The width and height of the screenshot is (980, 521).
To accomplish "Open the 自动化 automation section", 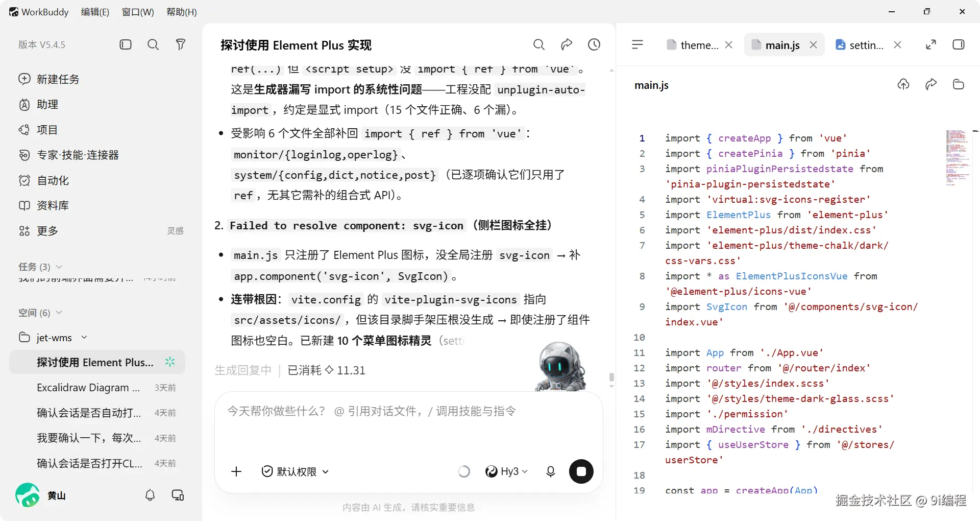I will point(43,180).
